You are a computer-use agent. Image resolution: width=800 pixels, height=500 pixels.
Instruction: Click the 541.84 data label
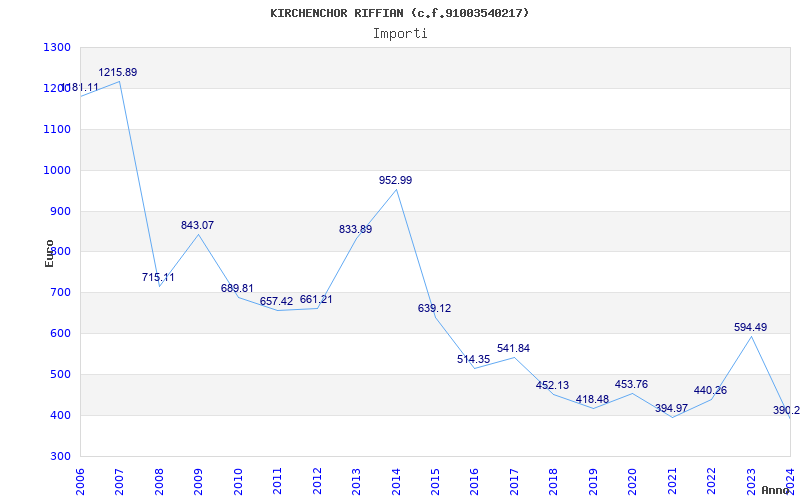pyautogui.click(x=513, y=348)
